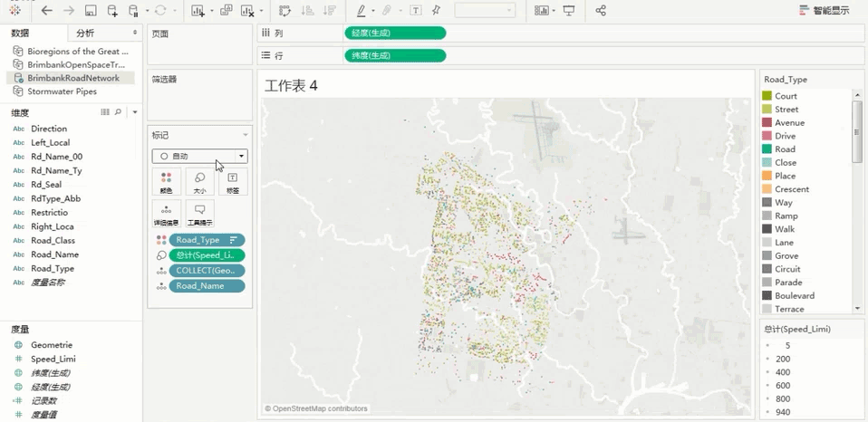Select the 数据 tab
This screenshot has height=422, width=868.
click(20, 33)
